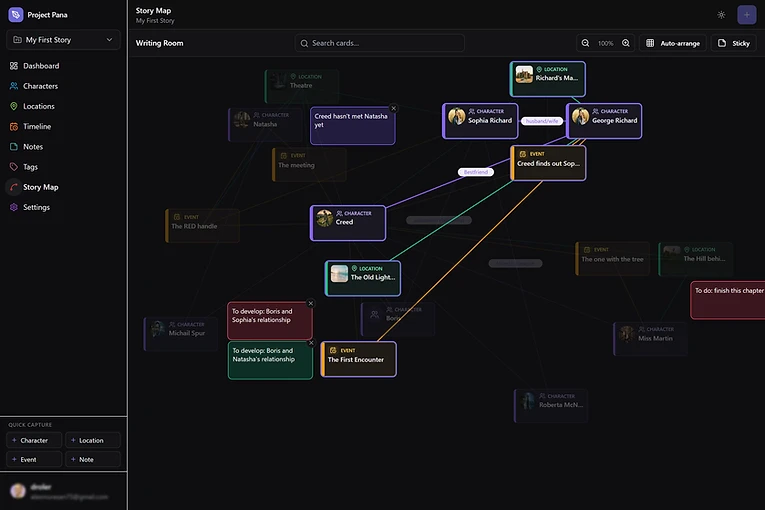Close the 'Creed hasn't met Natasha yet' sticky

pyautogui.click(x=393, y=108)
